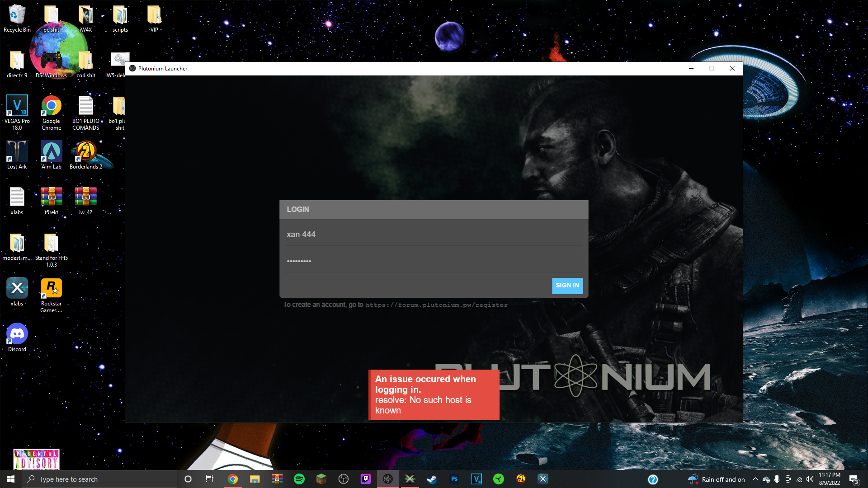This screenshot has width=868, height=488.
Task: Open microphone tray icon
Action: [x=777, y=479]
